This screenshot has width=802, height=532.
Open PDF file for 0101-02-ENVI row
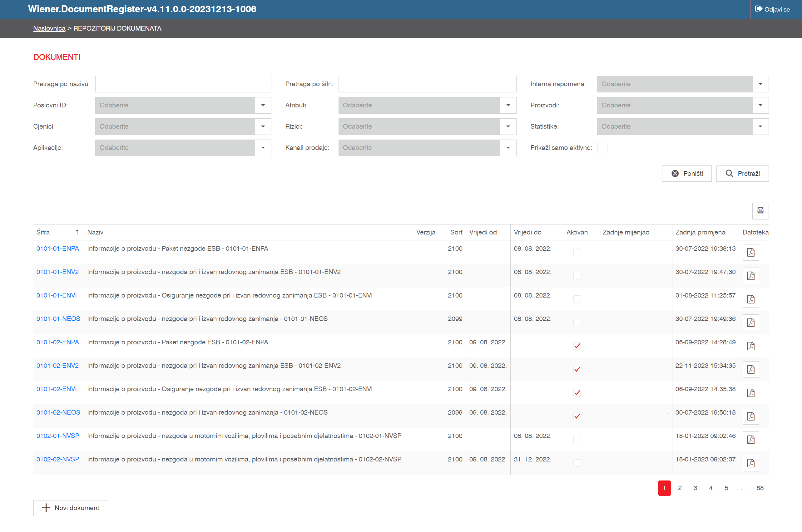(750, 392)
